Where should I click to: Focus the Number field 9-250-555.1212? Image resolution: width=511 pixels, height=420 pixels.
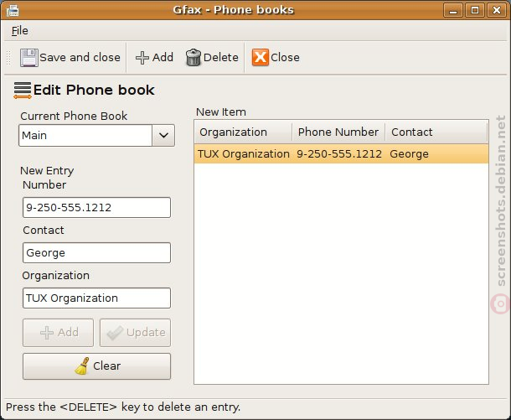click(96, 207)
